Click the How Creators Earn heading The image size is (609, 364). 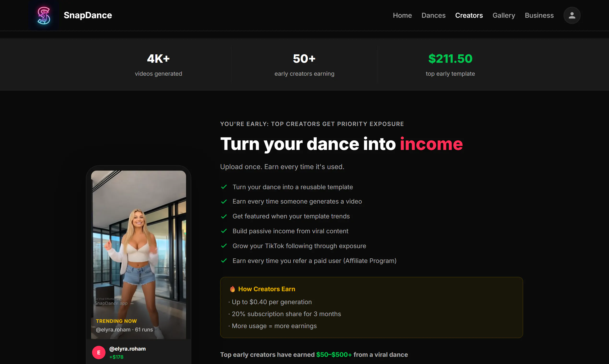click(x=266, y=289)
